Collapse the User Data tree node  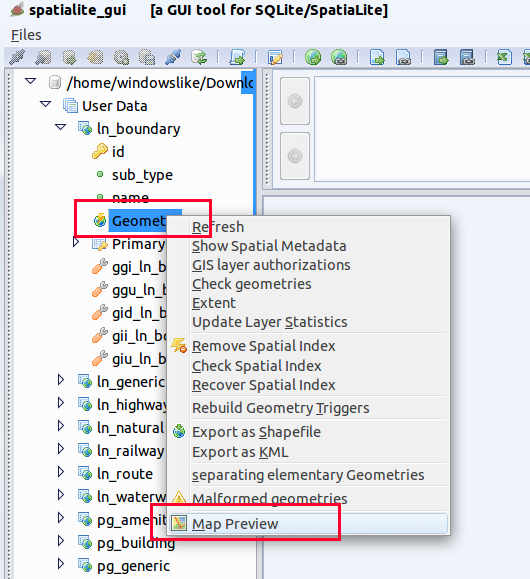(45, 104)
